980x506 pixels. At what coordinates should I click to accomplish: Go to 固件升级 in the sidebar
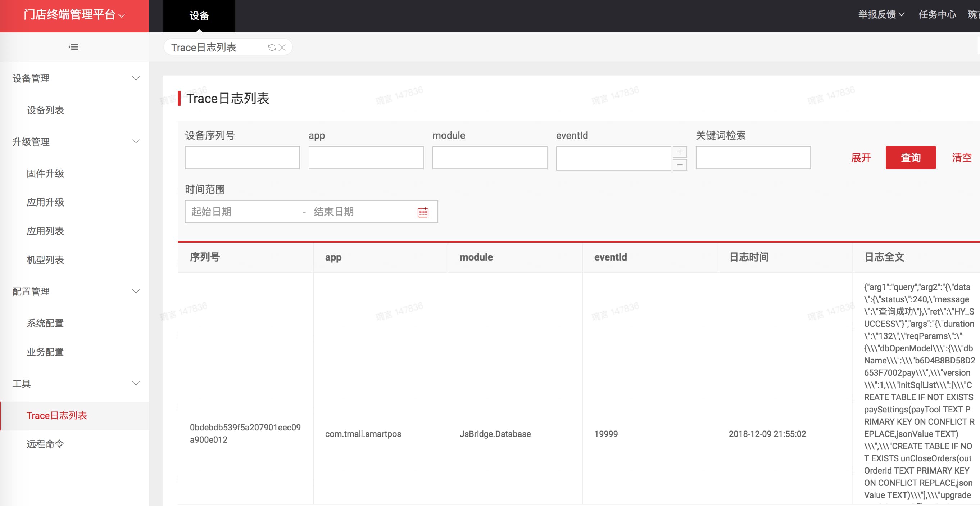tap(45, 173)
